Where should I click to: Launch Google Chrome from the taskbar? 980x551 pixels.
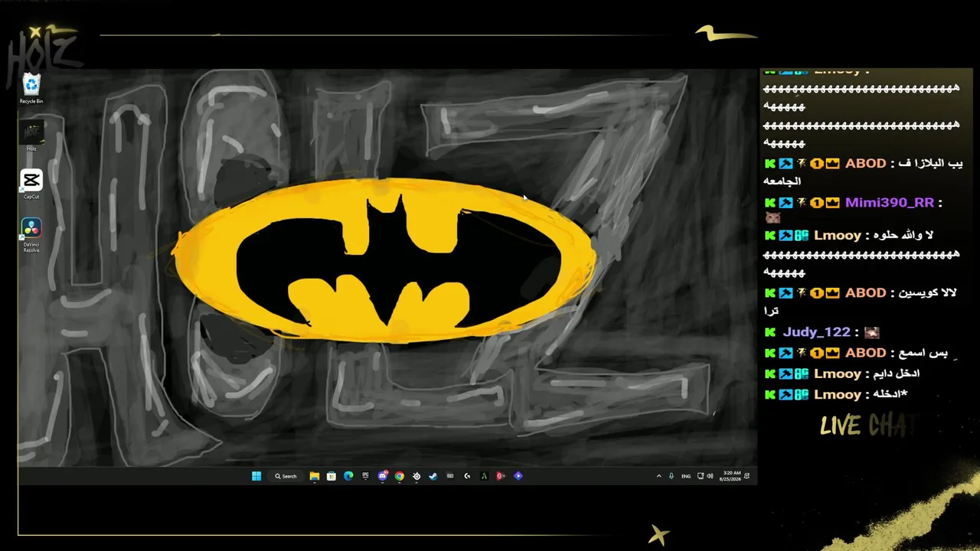(x=400, y=476)
